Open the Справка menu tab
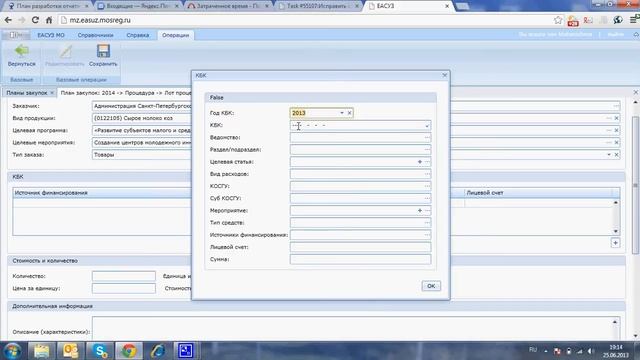Image resolution: width=640 pixels, height=360 pixels. [138, 35]
